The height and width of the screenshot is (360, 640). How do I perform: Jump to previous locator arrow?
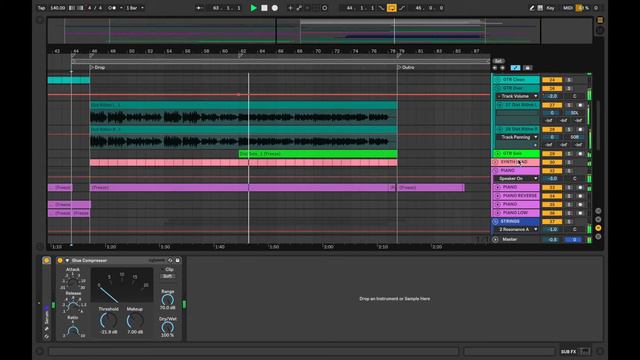495,68
